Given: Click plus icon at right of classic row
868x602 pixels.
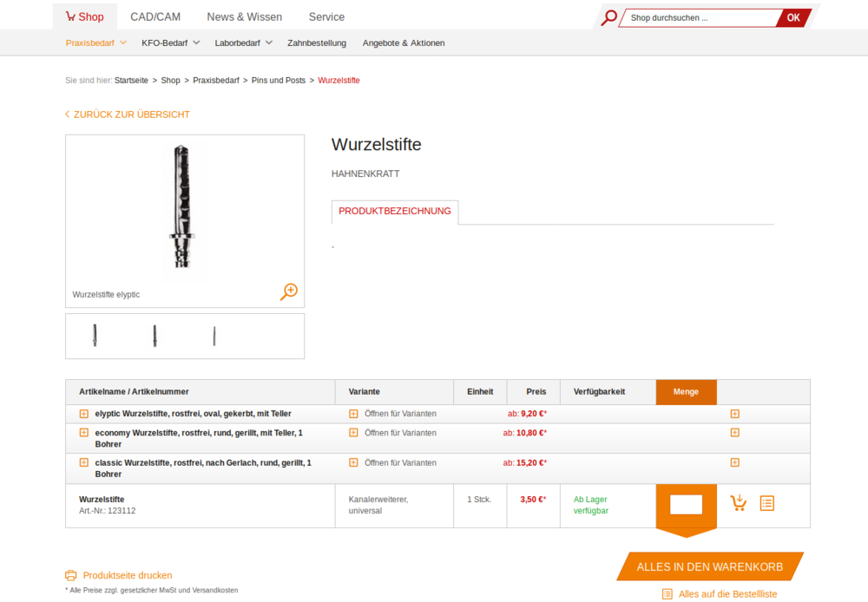Looking at the screenshot, I should pos(734,462).
